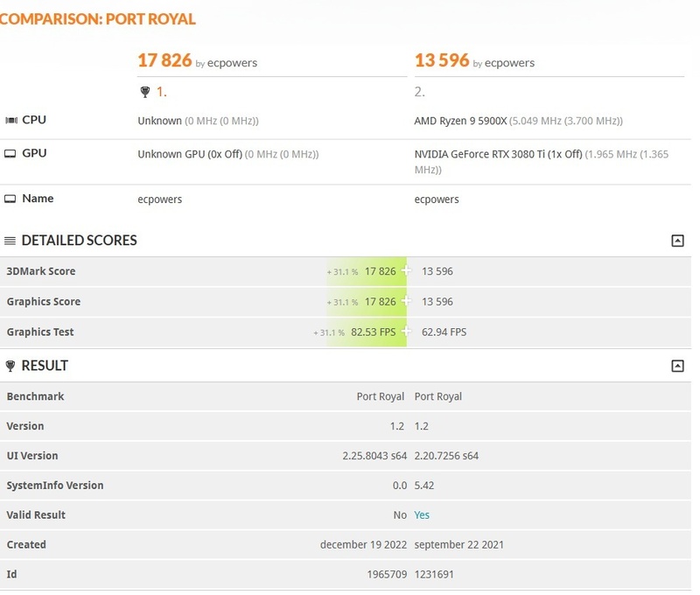Open ecpowers profile next to 13 596
This screenshot has width=700, height=595.
[x=509, y=63]
